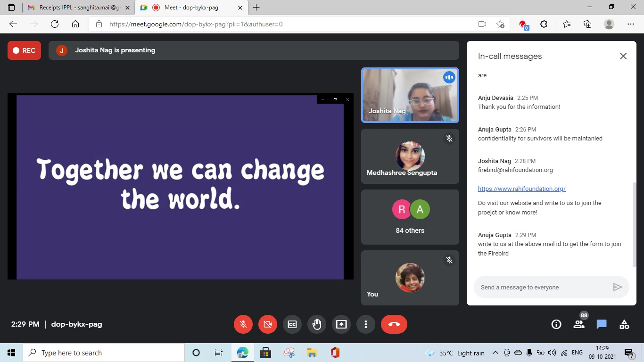Screen dimensions: 644x362
Task: Turn on the microphone in Meet
Action: [243, 324]
